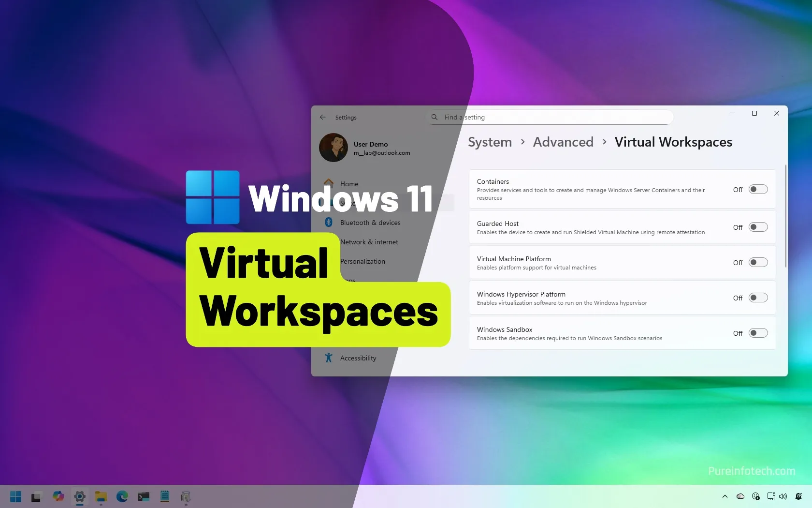Select Home in the Settings sidebar

tap(349, 184)
